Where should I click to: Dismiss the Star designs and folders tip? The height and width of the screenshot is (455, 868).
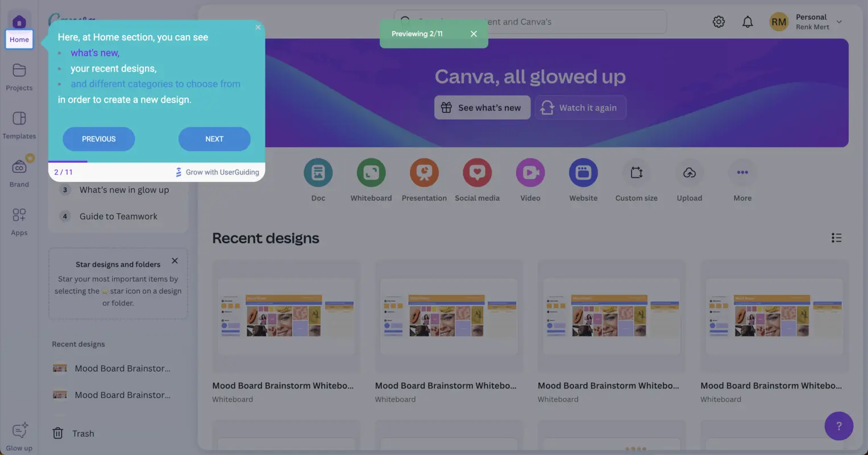[x=175, y=260]
